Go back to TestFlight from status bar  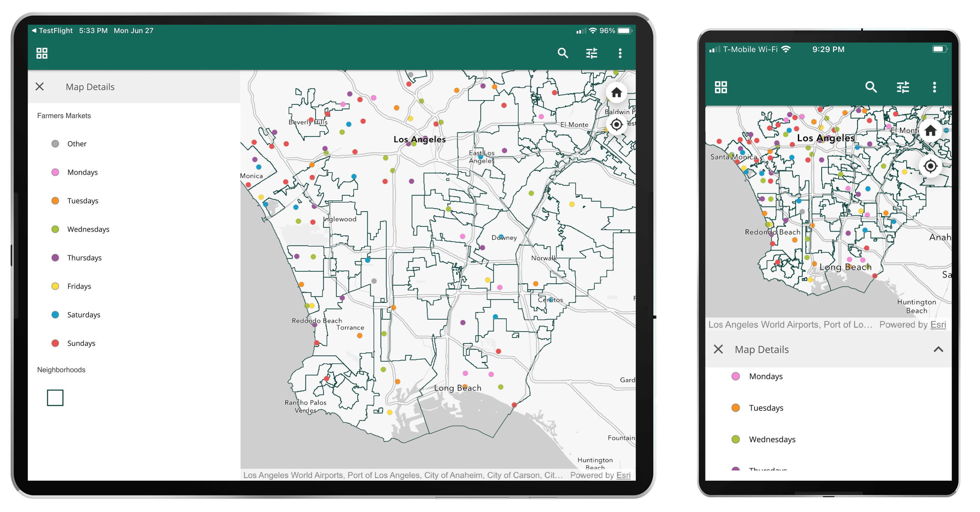52,30
